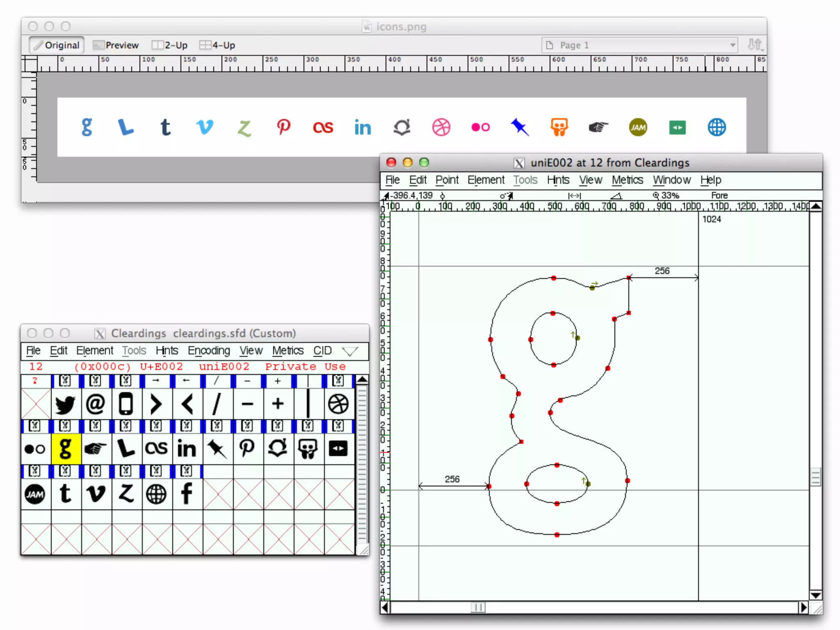
Task: Click the globe glyph in font grid
Action: [156, 493]
